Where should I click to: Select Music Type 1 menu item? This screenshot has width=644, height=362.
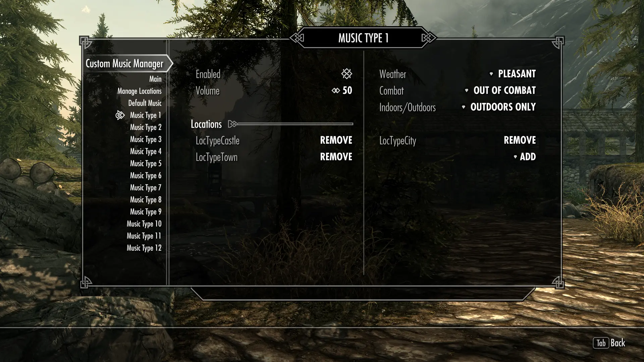[x=145, y=115]
